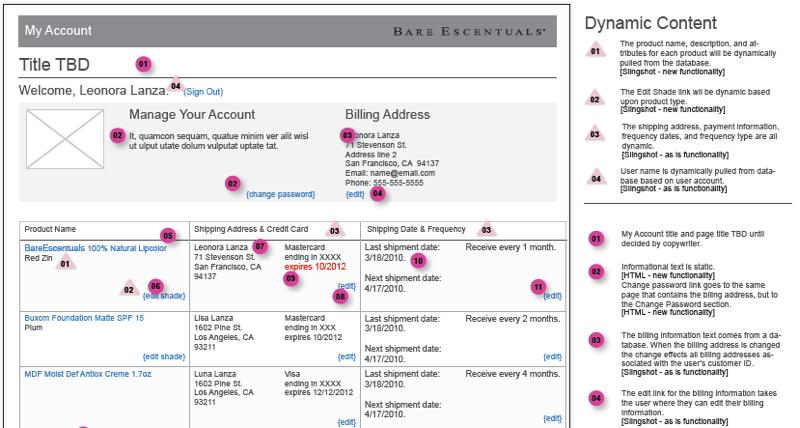Open MDF Moist Def Antiox Creme link

coord(89,372)
